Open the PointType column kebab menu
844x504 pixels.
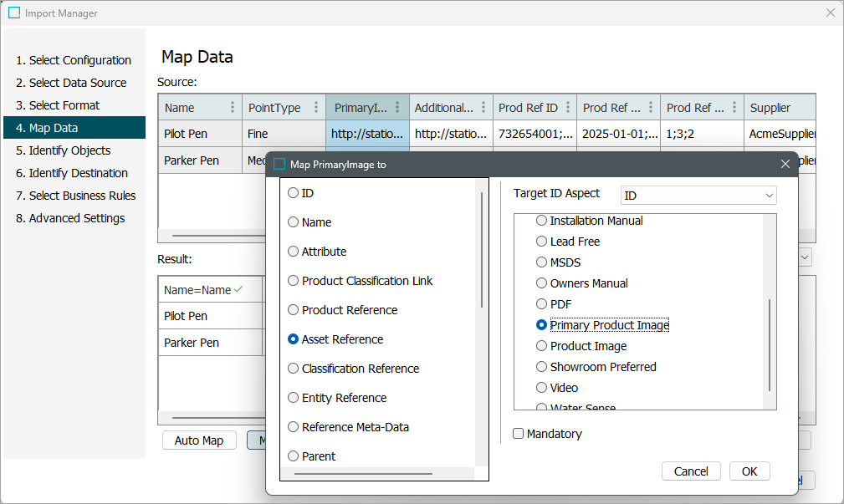316,108
